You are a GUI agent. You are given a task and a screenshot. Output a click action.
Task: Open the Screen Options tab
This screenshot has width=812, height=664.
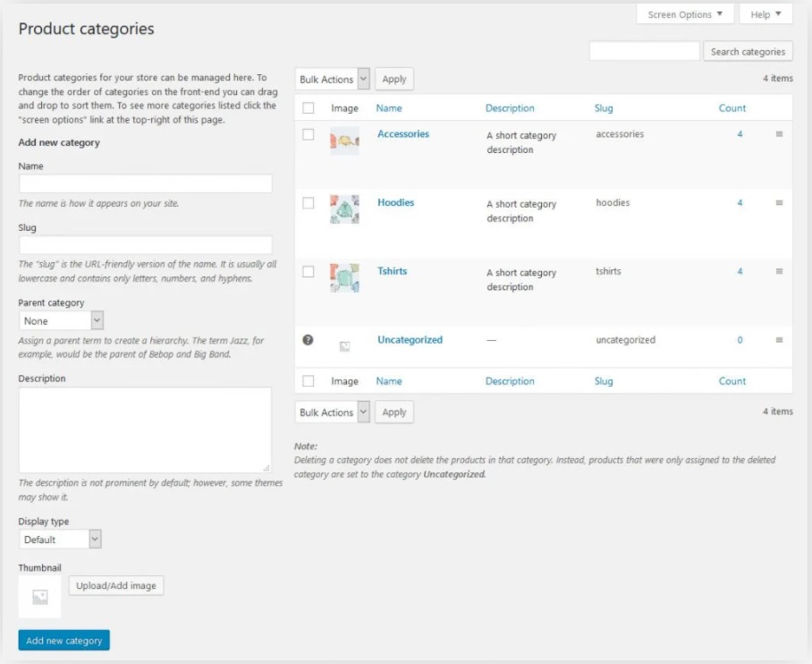[x=685, y=14]
